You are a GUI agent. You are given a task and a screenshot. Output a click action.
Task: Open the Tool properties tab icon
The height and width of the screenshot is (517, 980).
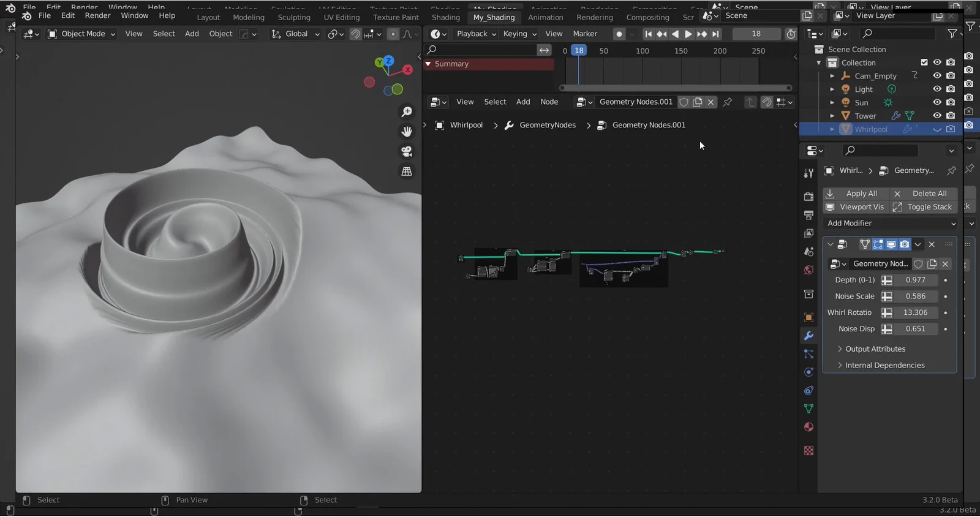pyautogui.click(x=809, y=174)
